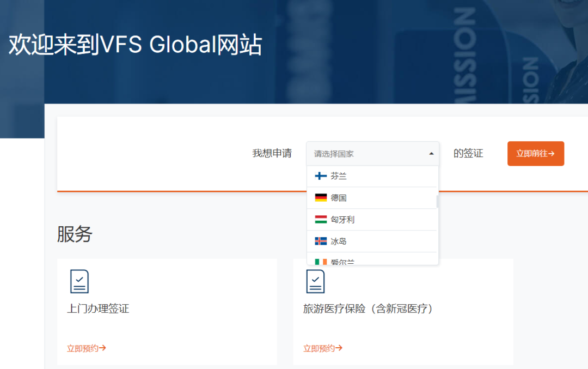Select 德国 from the country list
This screenshot has width=588, height=369.
coord(372,198)
